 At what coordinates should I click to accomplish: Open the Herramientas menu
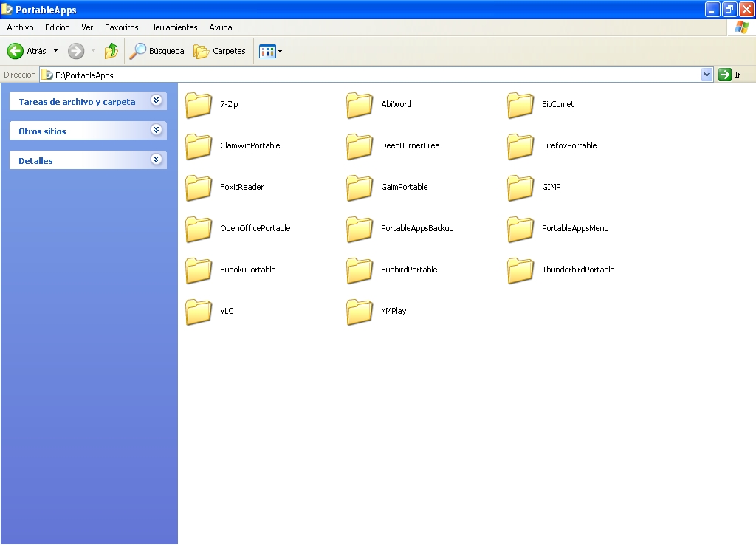pos(173,27)
